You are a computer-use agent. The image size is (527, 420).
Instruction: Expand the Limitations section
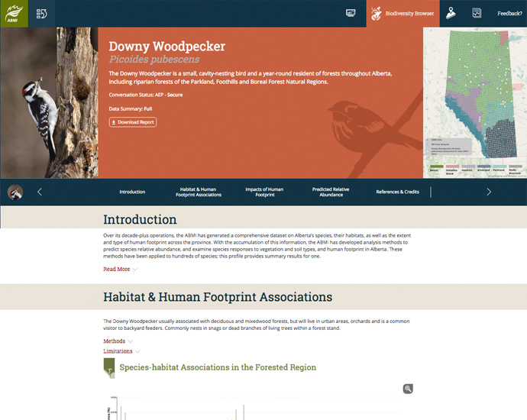tap(121, 351)
